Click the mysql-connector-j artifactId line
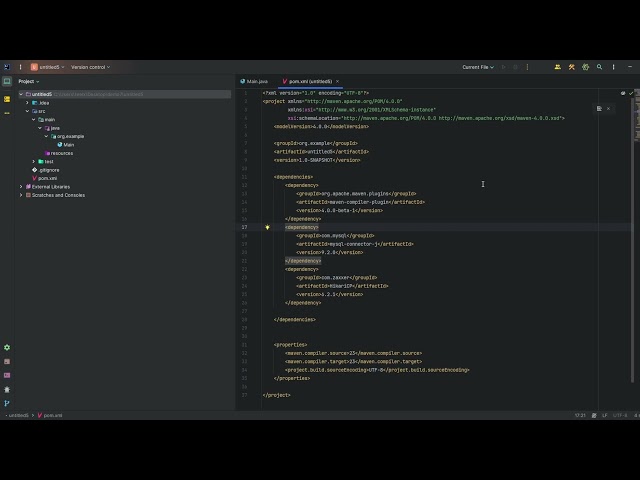 (x=355, y=244)
